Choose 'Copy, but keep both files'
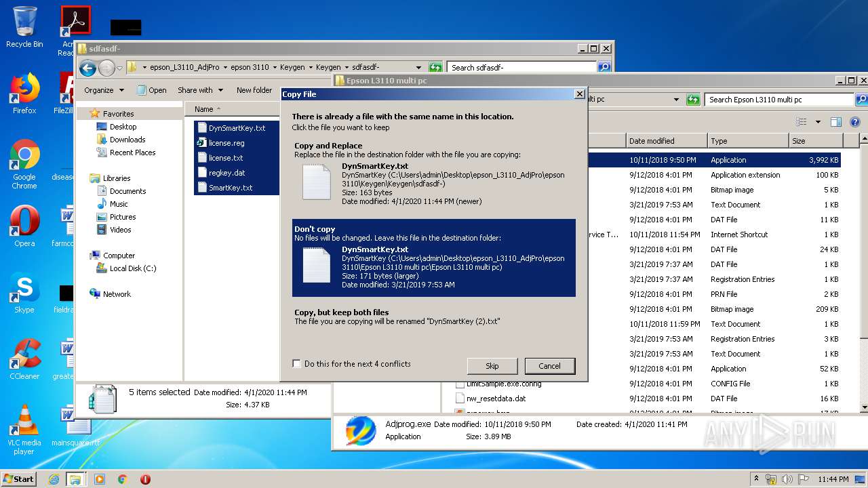 [x=434, y=317]
